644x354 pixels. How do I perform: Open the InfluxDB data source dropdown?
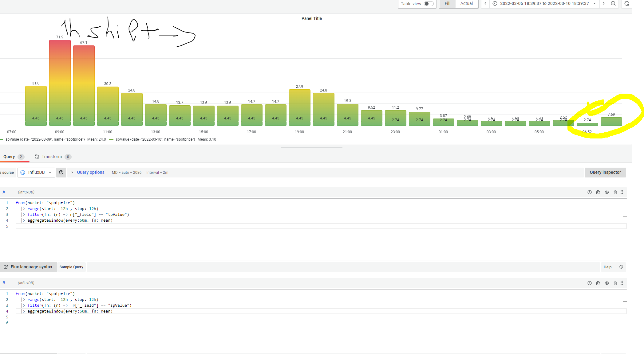36,172
